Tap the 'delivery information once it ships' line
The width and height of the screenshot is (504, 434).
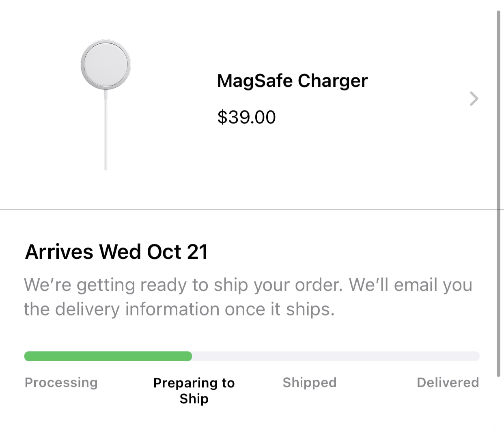(x=179, y=309)
